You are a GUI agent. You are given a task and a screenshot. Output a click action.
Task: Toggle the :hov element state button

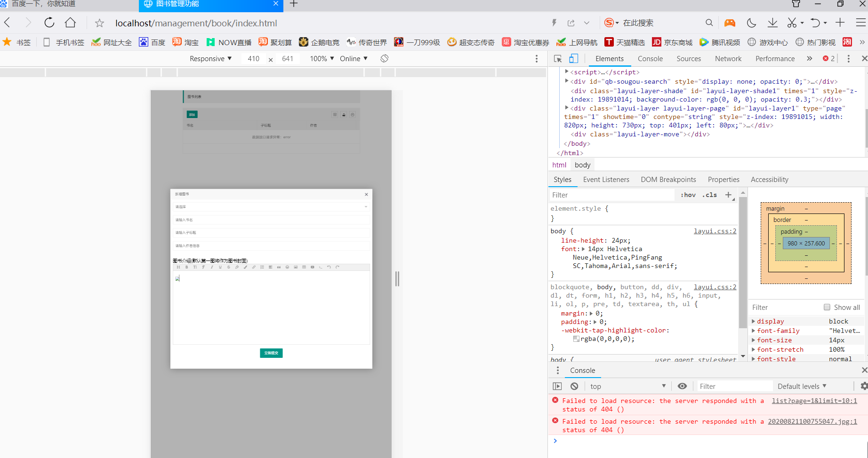[x=688, y=195]
